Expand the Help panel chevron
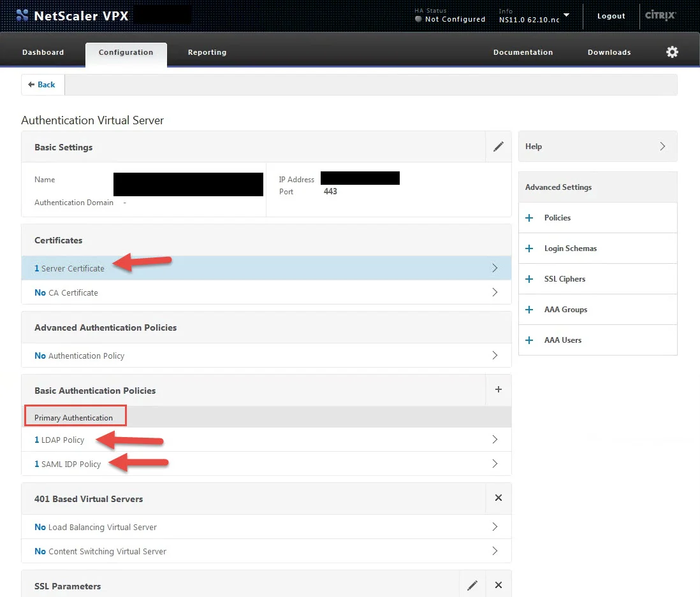Image resolution: width=700 pixels, height=597 pixels. [662, 147]
